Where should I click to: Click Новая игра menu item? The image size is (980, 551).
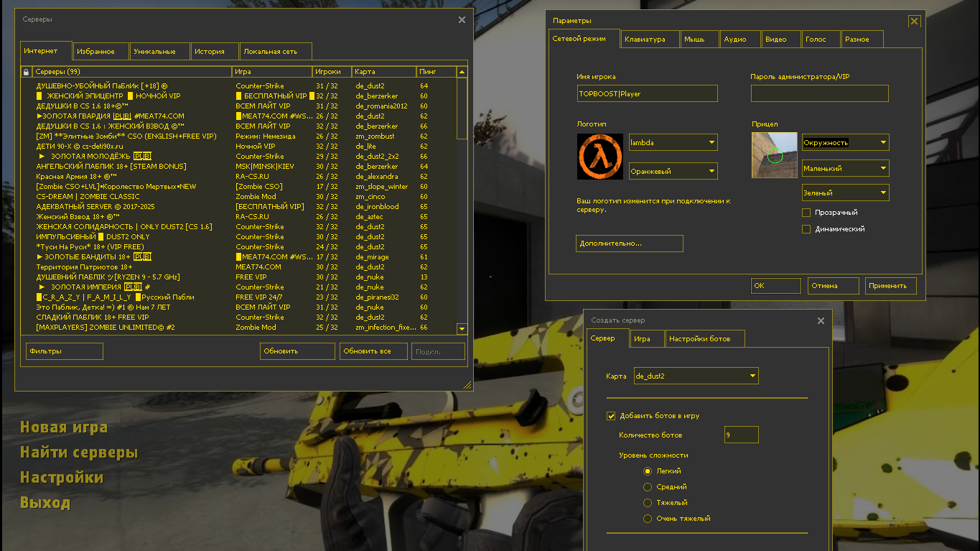click(64, 427)
